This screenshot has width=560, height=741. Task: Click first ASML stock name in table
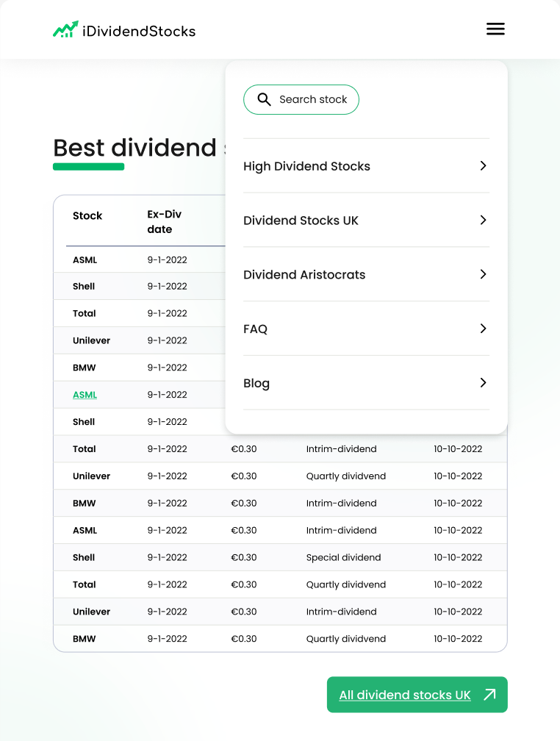pos(85,260)
